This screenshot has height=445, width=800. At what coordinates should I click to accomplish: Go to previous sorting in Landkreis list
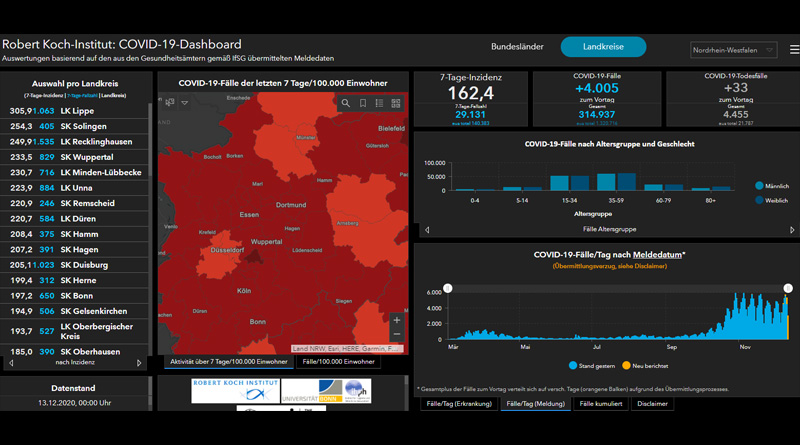(11, 363)
